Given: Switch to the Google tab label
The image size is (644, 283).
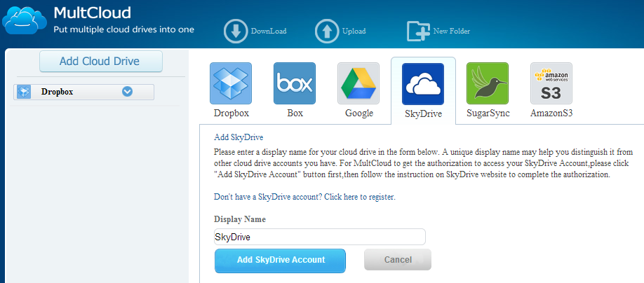Looking at the screenshot, I should click(x=359, y=113).
